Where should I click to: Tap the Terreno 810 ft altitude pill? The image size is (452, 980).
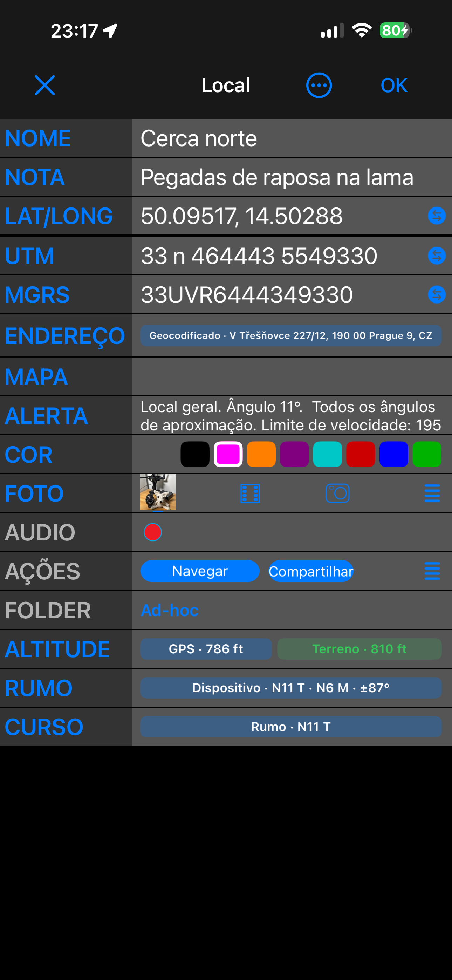tap(359, 649)
